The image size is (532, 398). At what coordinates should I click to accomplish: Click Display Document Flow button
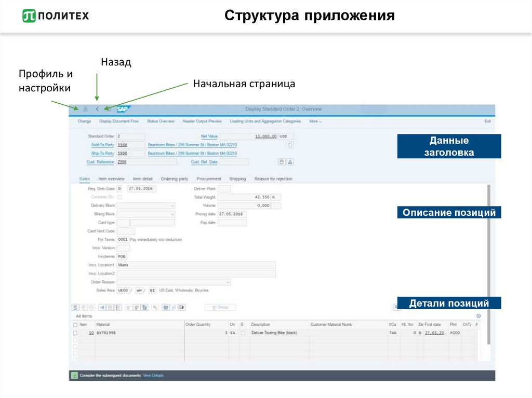tap(119, 121)
